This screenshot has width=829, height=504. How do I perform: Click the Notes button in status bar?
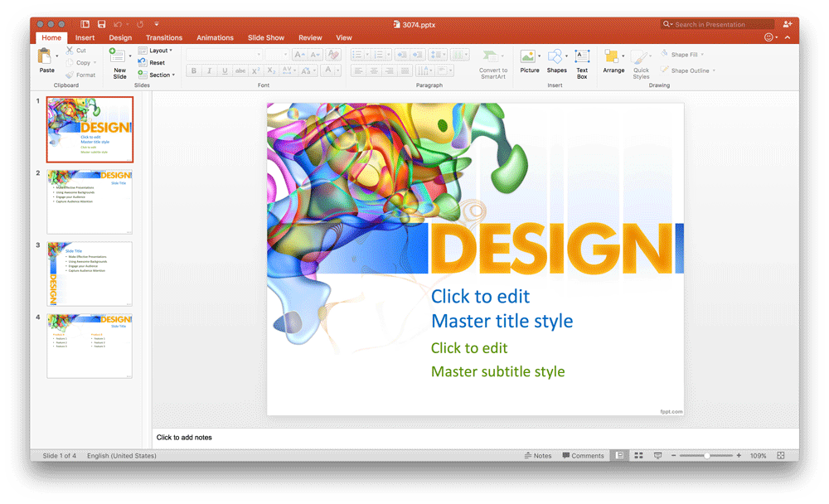pos(539,455)
